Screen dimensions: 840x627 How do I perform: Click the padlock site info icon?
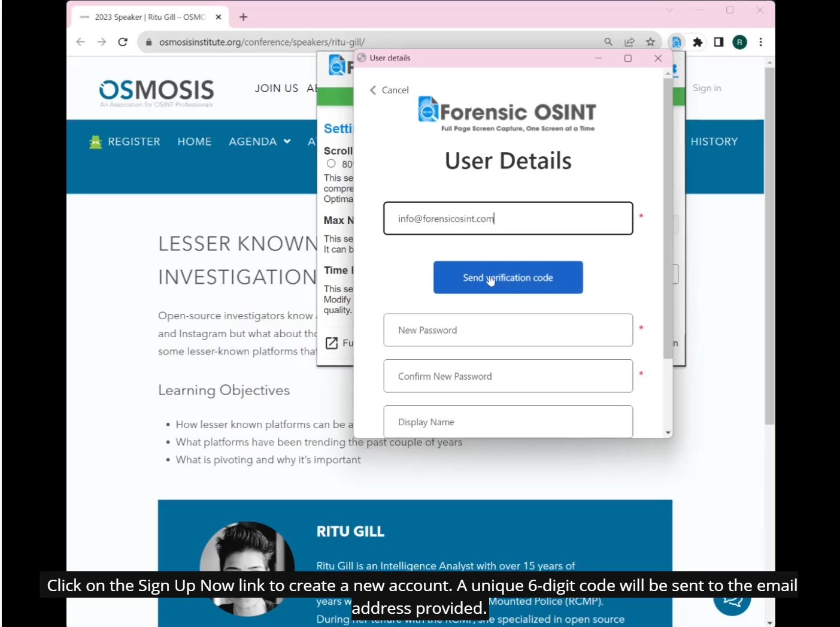pos(149,42)
